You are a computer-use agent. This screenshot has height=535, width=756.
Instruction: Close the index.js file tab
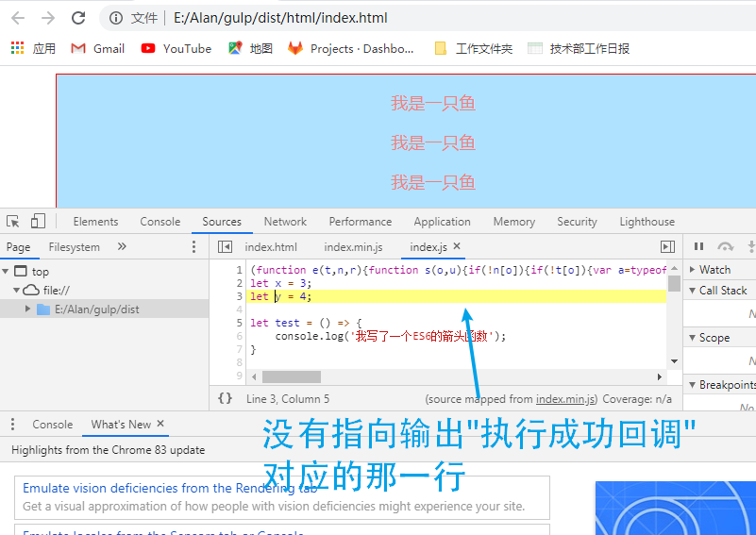[457, 246]
